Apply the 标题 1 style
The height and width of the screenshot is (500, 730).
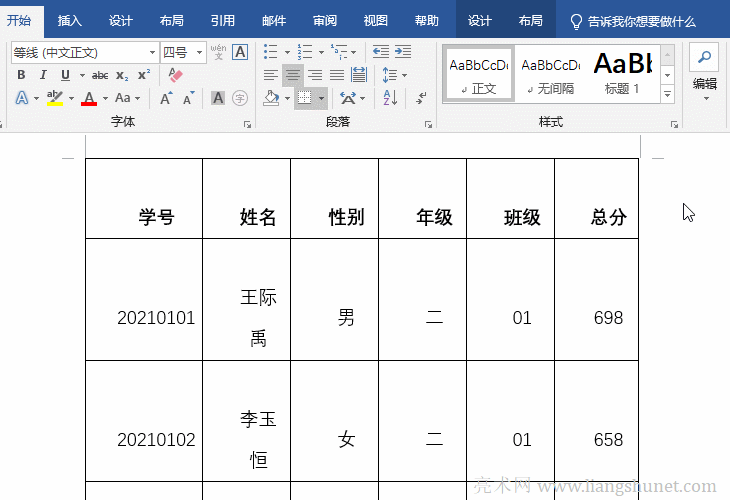pyautogui.click(x=622, y=74)
